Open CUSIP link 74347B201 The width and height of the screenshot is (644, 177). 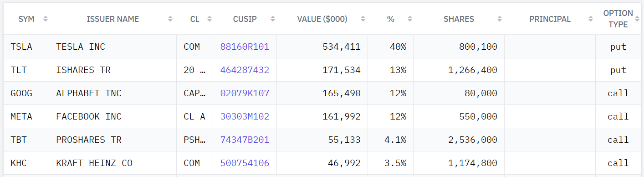[245, 140]
